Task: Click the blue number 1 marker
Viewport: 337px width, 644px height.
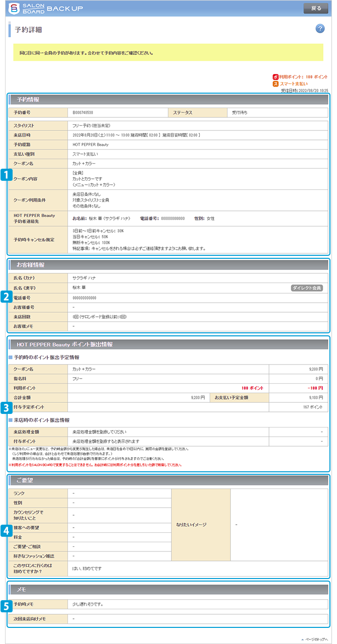Action: click(6, 175)
